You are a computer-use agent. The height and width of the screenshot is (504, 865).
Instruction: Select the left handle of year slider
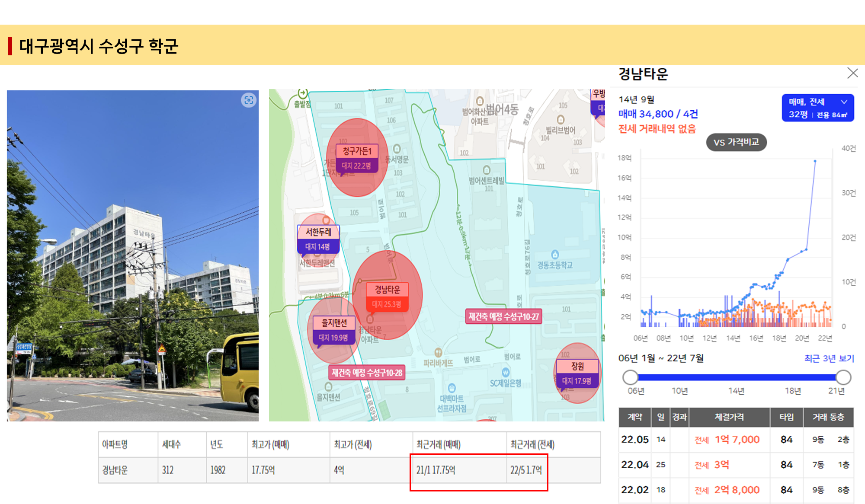point(630,377)
